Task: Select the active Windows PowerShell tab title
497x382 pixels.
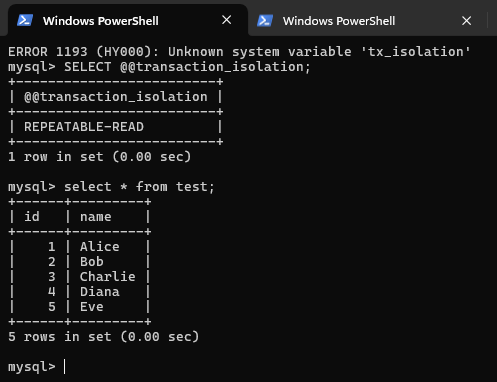Action: pyautogui.click(x=101, y=21)
